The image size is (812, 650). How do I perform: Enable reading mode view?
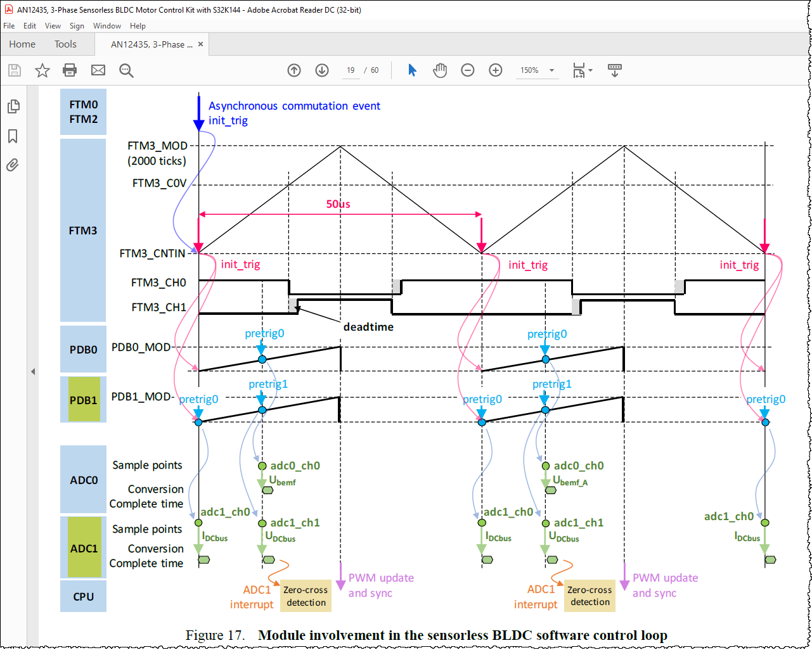[x=614, y=70]
